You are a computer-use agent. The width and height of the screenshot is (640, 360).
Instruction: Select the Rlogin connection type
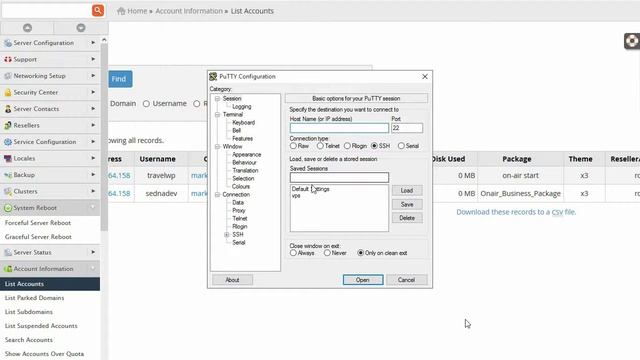tap(347, 146)
